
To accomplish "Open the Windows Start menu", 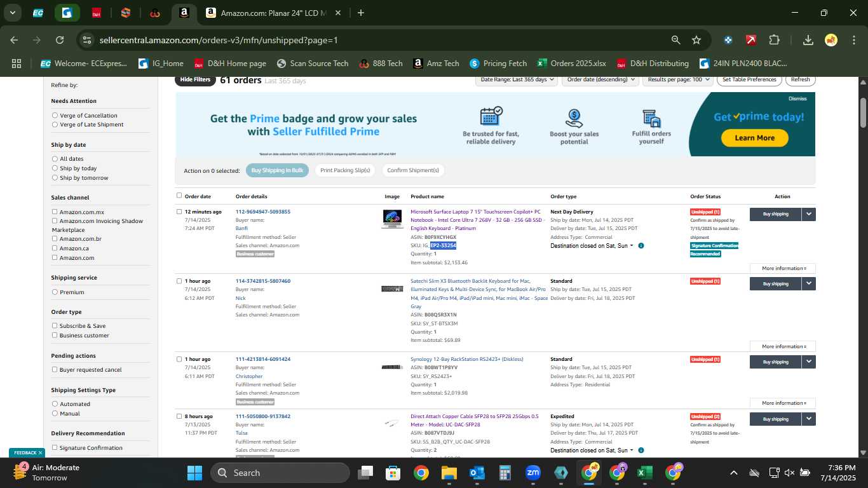I will point(194,473).
